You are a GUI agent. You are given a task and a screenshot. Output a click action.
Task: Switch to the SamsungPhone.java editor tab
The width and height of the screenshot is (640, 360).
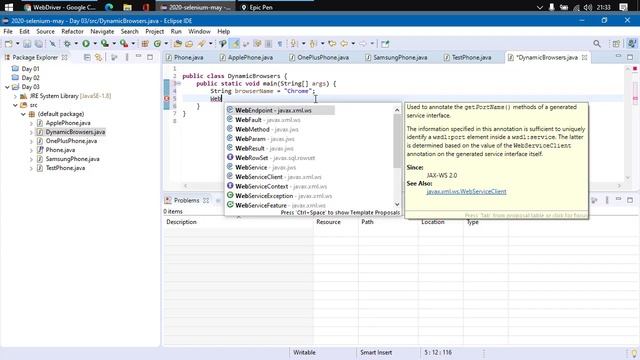(396, 58)
